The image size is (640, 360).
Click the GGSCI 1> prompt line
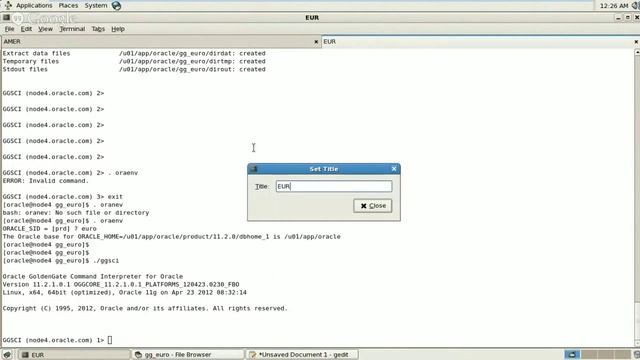point(57,340)
